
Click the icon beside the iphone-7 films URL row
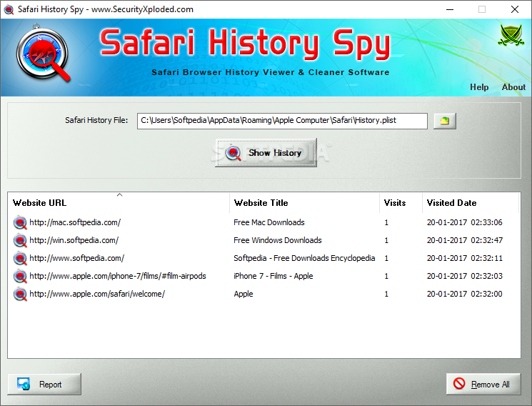click(20, 276)
